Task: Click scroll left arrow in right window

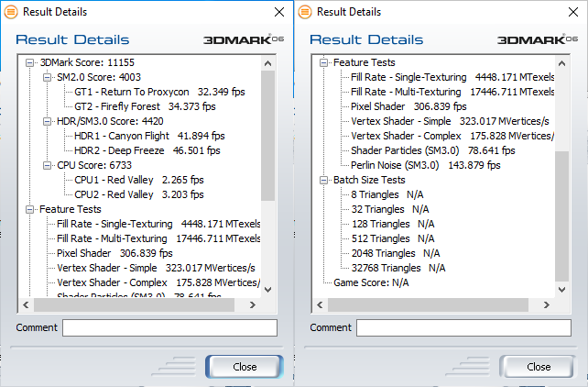Action: 320,304
